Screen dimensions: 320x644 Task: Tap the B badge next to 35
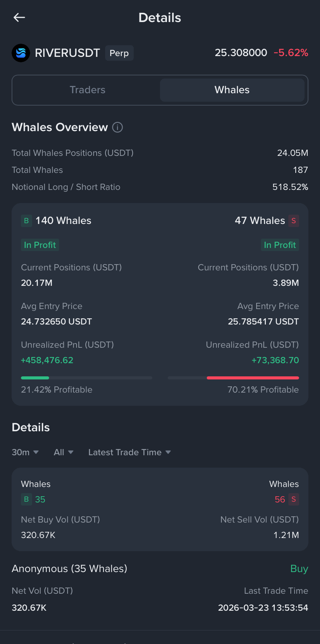(26, 499)
